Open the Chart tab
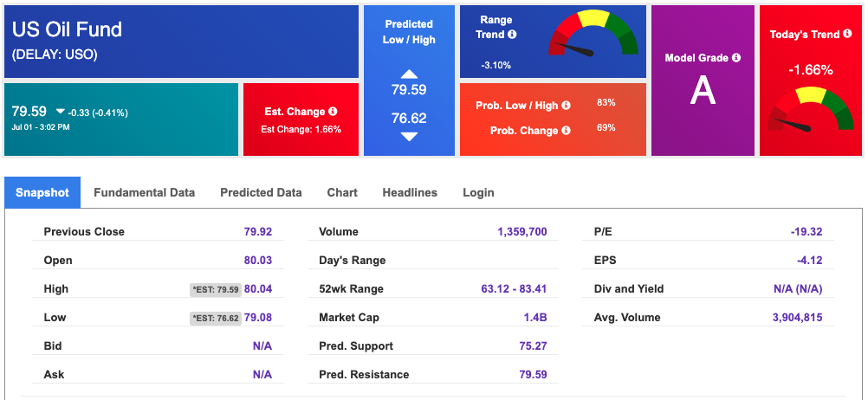 (x=342, y=192)
